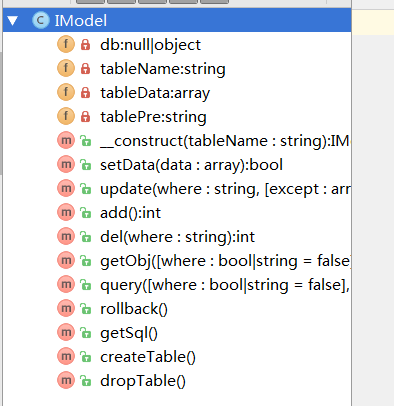This screenshot has width=394, height=406.
Task: Select the getObj method entry
Action: (x=225, y=261)
